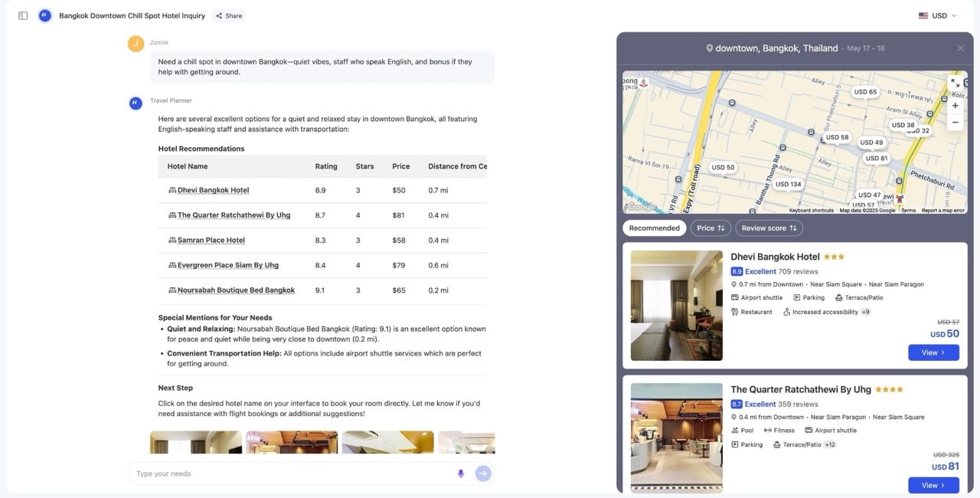
Task: Close the hotel results panel
Action: point(960,48)
